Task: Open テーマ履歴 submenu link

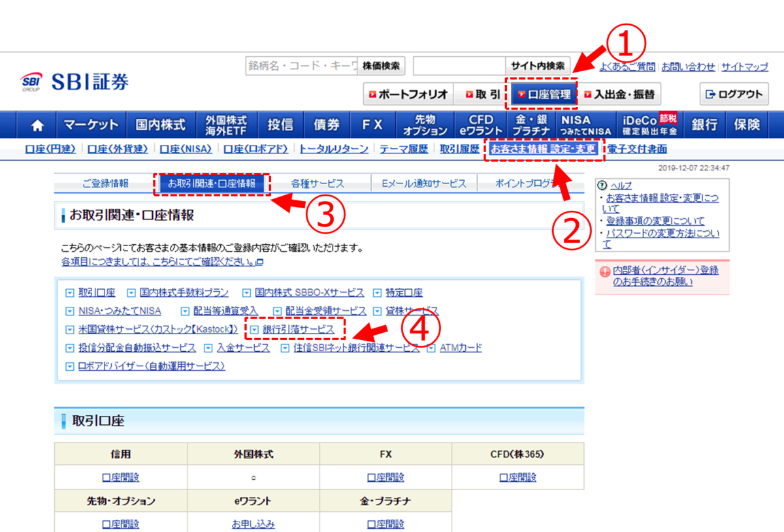Action: pyautogui.click(x=403, y=149)
